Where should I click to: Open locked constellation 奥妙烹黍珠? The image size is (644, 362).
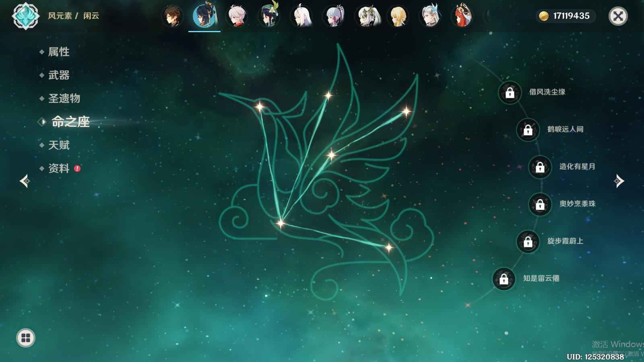pos(540,204)
